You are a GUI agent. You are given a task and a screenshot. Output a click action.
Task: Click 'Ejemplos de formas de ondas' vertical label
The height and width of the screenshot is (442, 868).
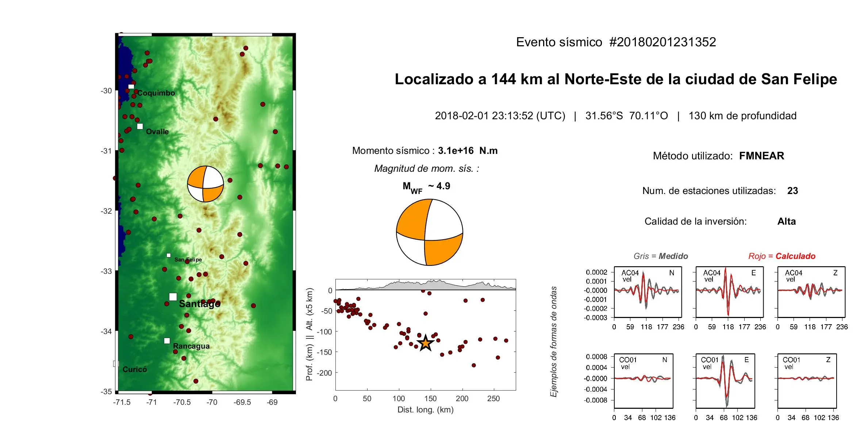554,342
